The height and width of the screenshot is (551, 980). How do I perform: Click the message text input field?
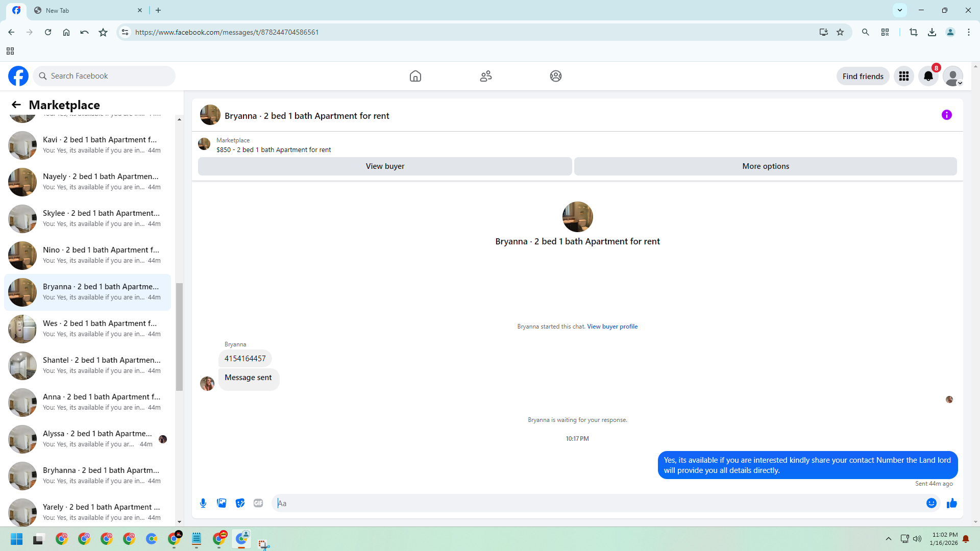[597, 503]
